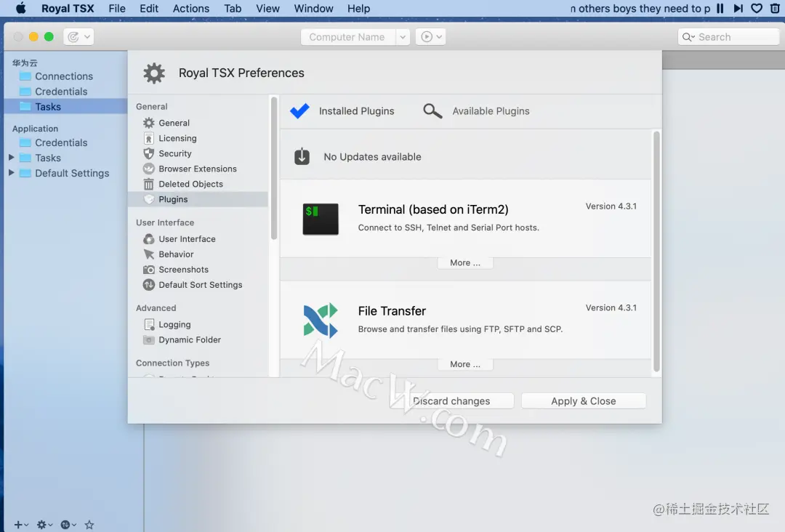The width and height of the screenshot is (785, 532).
Task: Open the Window menu
Action: point(313,9)
